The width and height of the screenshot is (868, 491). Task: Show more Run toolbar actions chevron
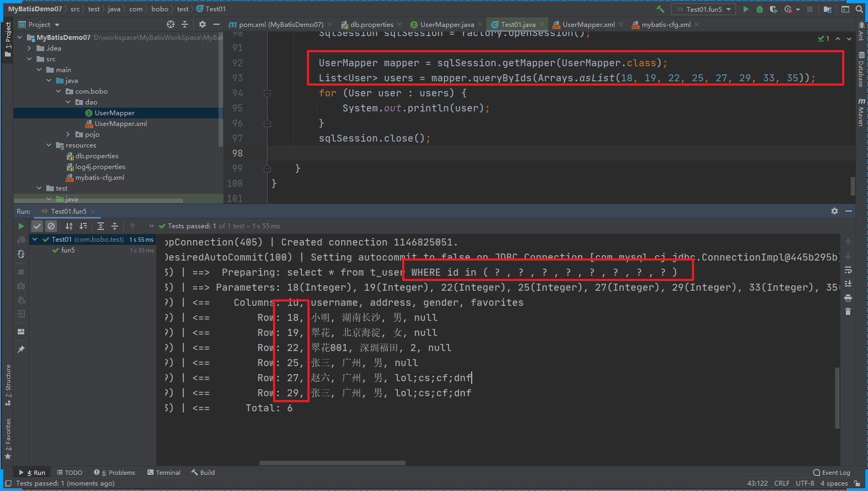[151, 226]
